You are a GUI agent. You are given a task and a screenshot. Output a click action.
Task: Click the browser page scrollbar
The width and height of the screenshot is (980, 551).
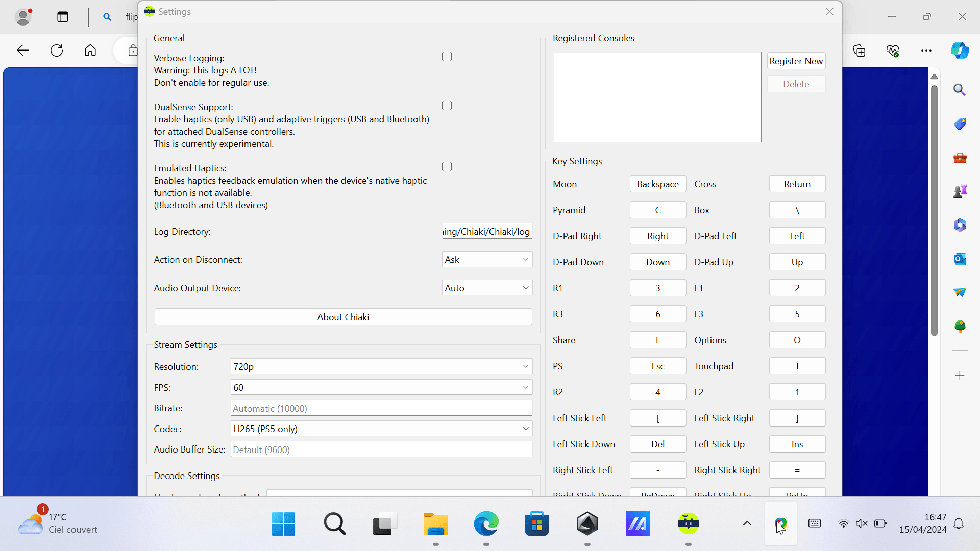(934, 210)
